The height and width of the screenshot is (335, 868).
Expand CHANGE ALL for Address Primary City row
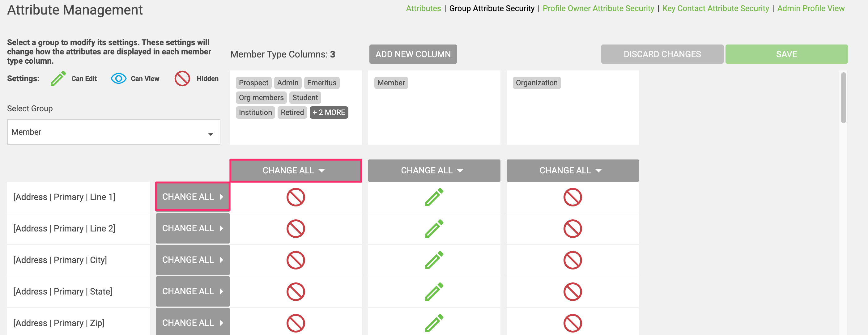click(x=193, y=260)
